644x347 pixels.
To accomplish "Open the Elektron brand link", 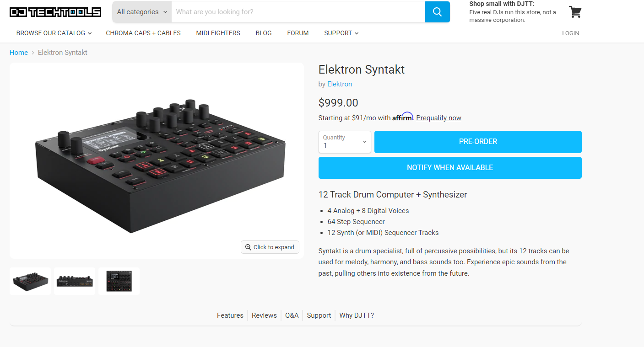I will coord(339,84).
